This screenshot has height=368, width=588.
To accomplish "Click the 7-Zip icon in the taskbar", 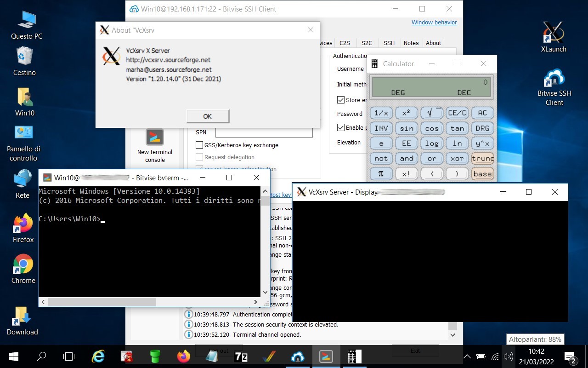I will [x=241, y=356].
